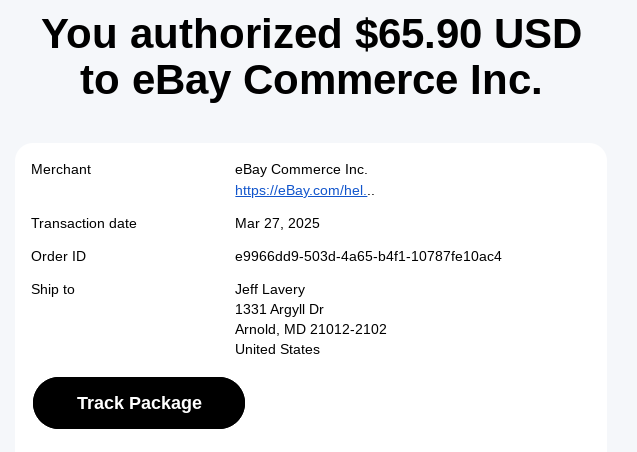Click street address 1331 Argyll Dr

(279, 309)
